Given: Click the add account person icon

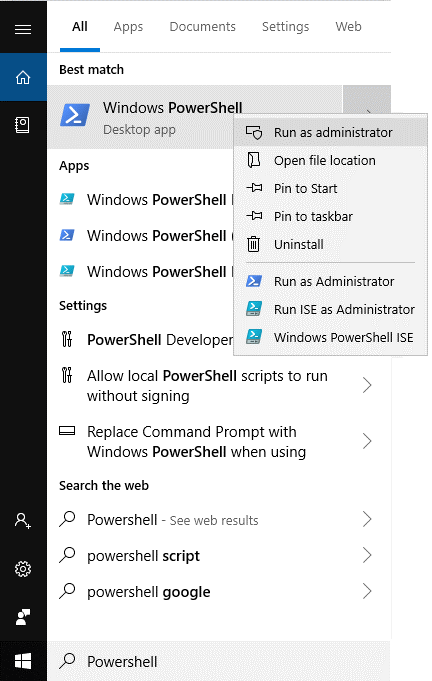Looking at the screenshot, I should point(23,520).
